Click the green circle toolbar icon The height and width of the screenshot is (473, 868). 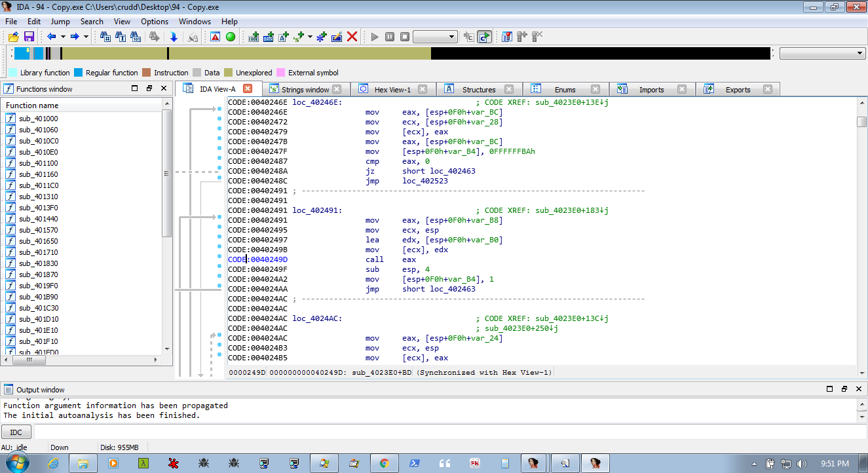coord(231,37)
